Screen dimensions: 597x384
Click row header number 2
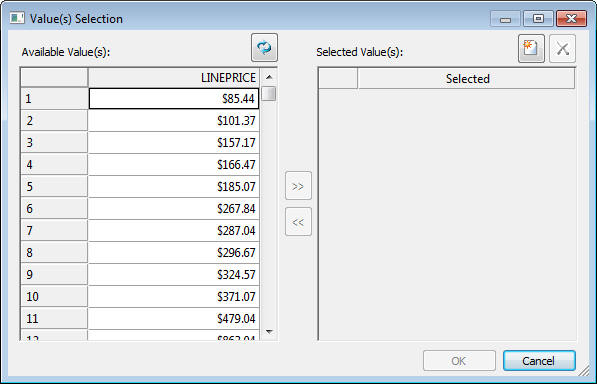coord(54,121)
